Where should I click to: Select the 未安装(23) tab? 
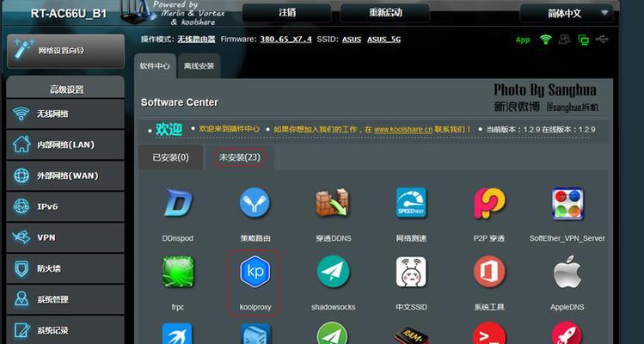click(x=240, y=157)
